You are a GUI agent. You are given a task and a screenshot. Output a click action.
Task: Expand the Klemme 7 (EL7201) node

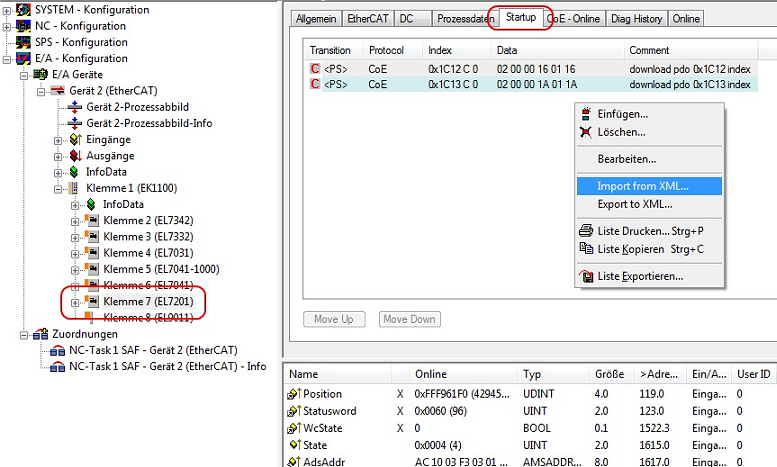[x=75, y=302]
